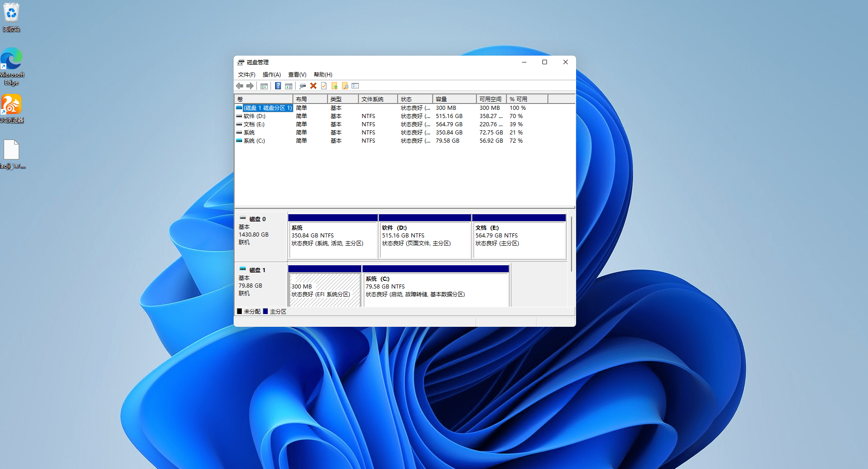Viewport: 868px width, 469px height.
Task: Click the blue 主分区 legend swatch
Action: click(266, 311)
